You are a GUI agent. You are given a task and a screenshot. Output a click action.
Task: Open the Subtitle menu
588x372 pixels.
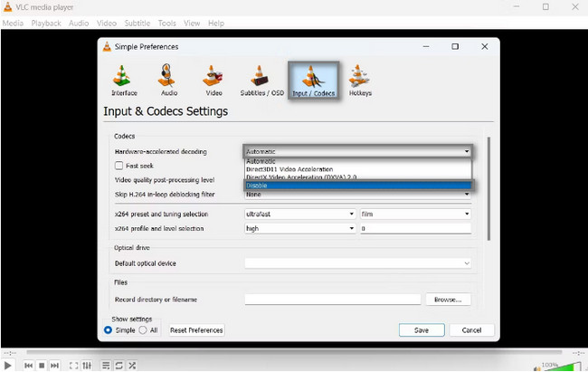[x=138, y=24]
